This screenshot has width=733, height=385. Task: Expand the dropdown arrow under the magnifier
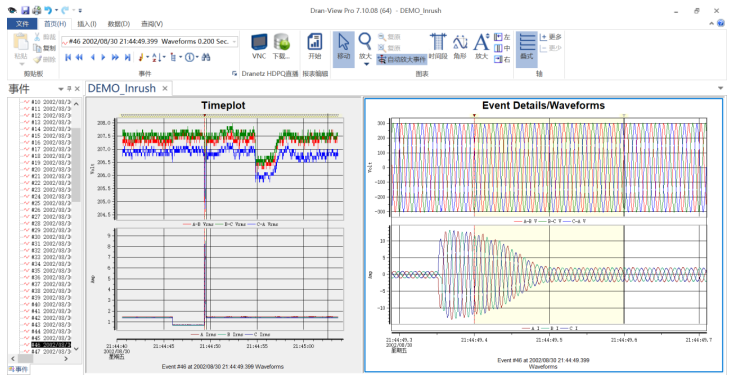point(366,64)
